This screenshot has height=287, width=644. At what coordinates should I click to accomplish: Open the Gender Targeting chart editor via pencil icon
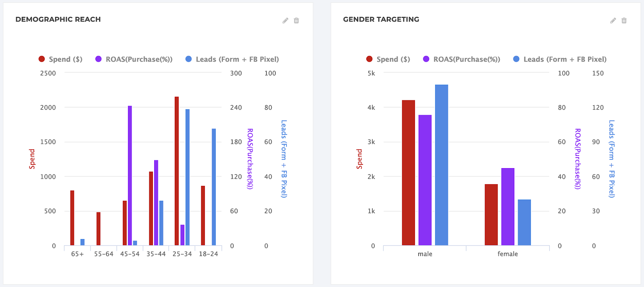613,20
